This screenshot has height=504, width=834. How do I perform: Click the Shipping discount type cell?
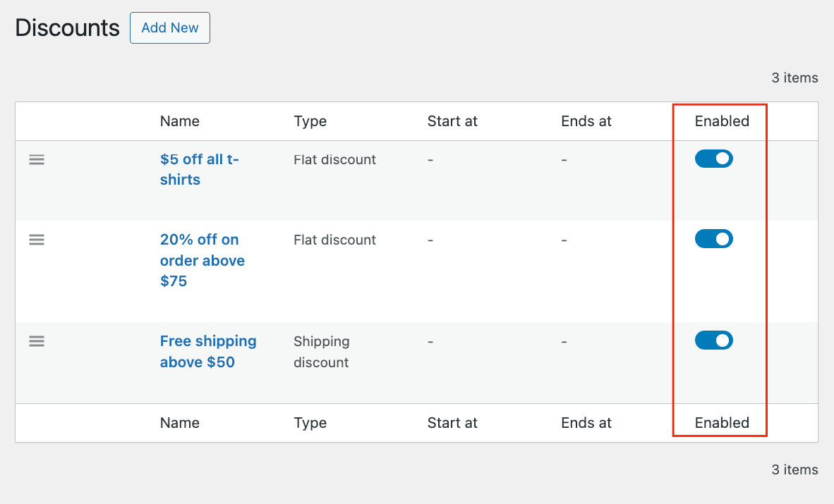click(x=321, y=352)
